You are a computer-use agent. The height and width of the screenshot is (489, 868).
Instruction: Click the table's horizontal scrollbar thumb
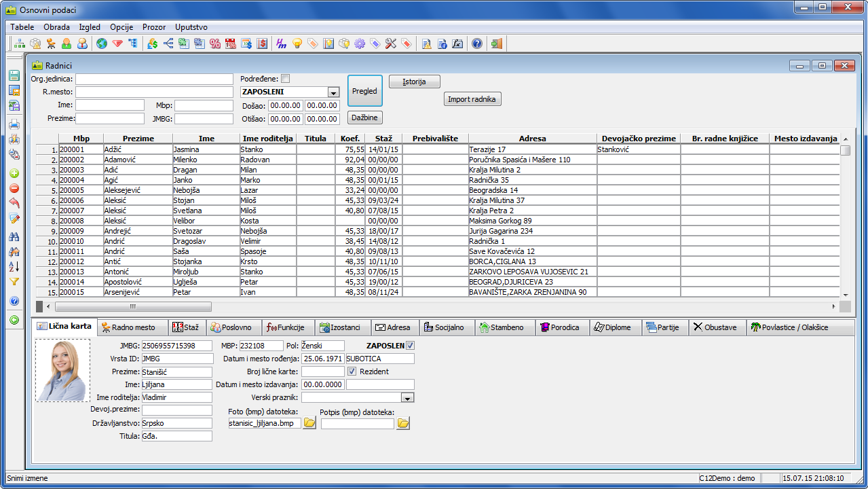[132, 307]
